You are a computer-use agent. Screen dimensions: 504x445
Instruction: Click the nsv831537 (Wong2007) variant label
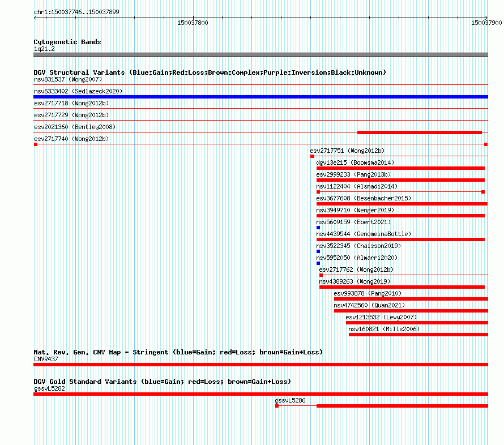[x=68, y=79]
